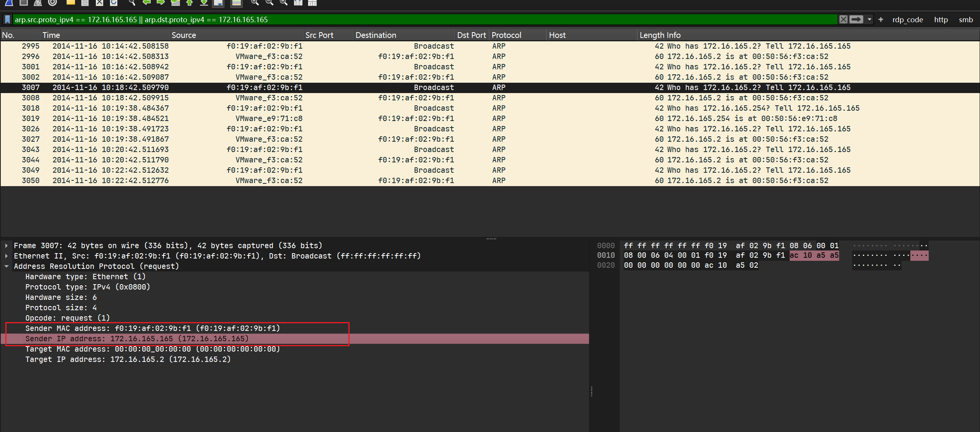Click the resize columns icon
This screenshot has height=432, width=980.
(x=298, y=3)
